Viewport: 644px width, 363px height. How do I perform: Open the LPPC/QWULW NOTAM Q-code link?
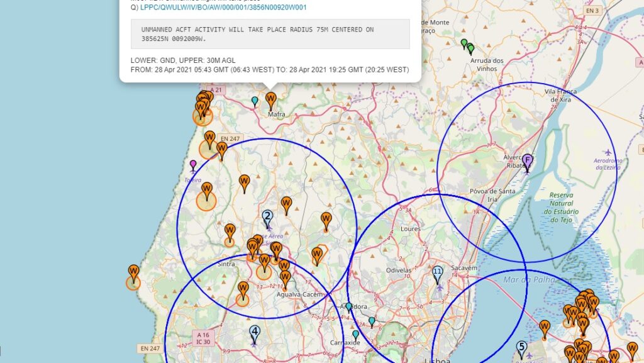[x=223, y=8]
